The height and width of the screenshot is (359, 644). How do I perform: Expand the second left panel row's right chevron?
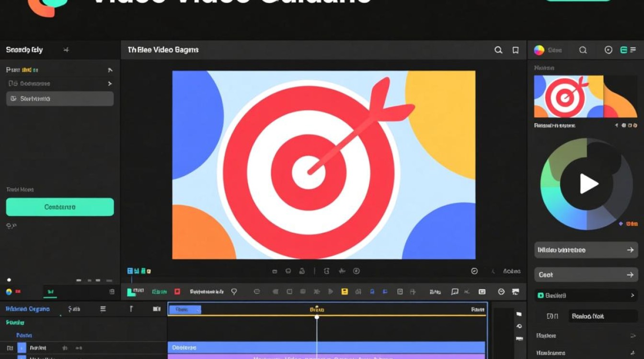click(x=110, y=84)
